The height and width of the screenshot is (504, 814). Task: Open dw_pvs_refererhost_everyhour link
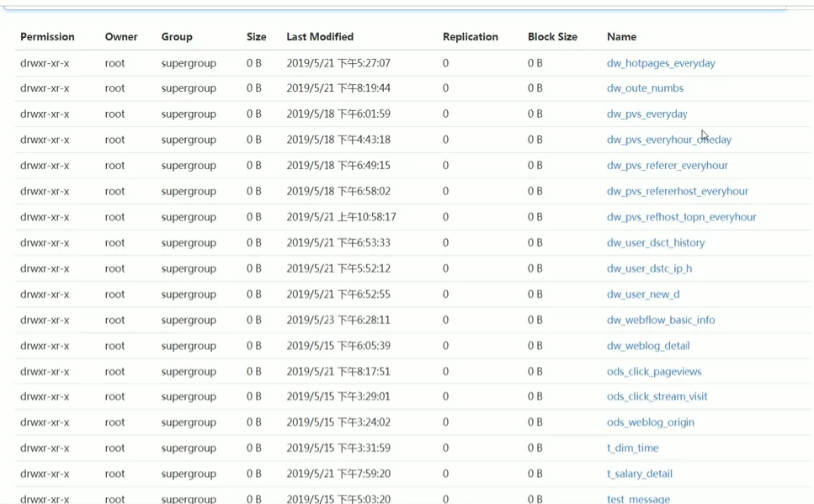coord(678,191)
